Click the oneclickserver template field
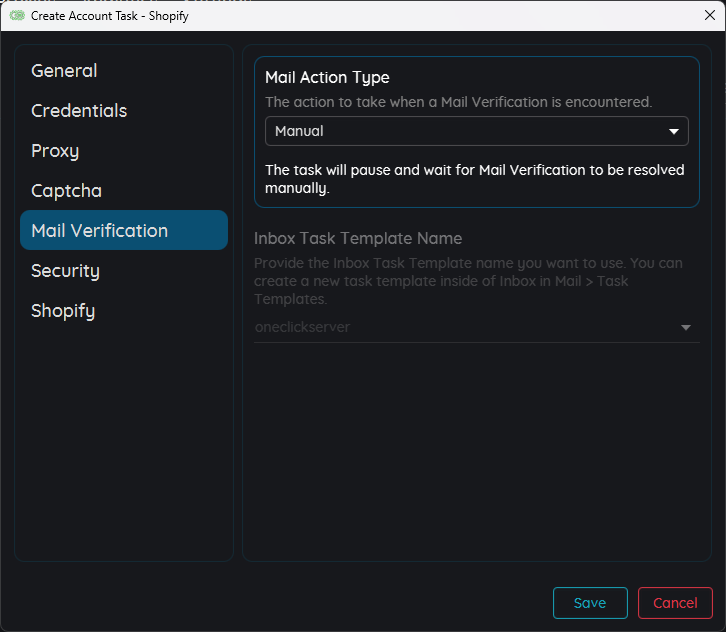The image size is (726, 632). pyautogui.click(x=302, y=327)
